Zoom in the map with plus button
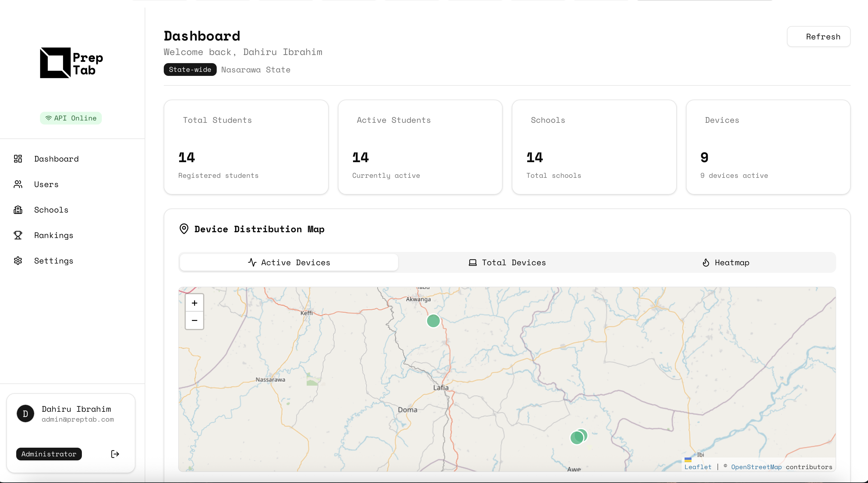This screenshot has height=483, width=868. click(x=194, y=303)
